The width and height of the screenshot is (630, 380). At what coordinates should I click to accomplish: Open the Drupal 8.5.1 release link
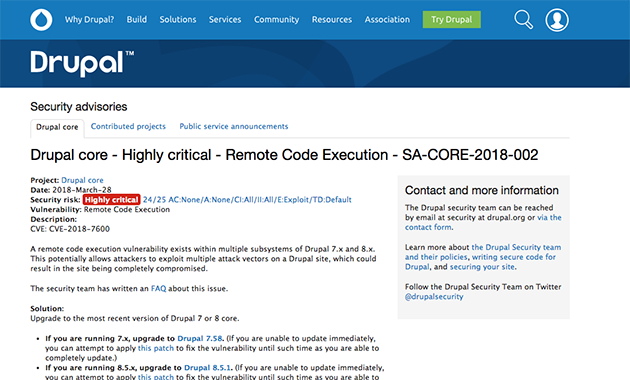(207, 368)
